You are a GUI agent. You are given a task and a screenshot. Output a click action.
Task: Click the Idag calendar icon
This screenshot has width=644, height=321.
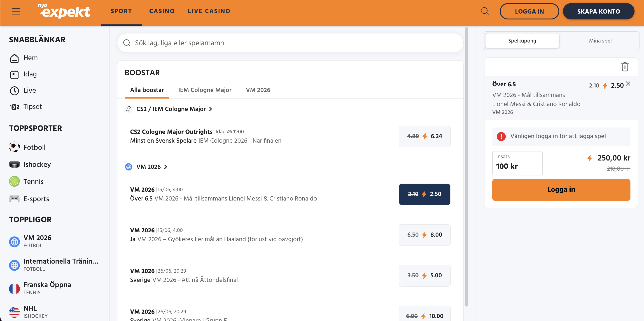14,74
